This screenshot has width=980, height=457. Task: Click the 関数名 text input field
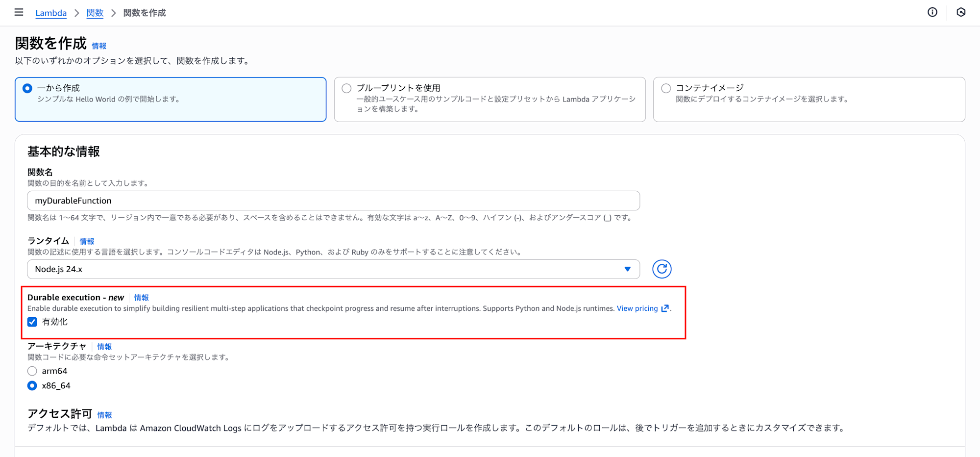[x=333, y=201]
